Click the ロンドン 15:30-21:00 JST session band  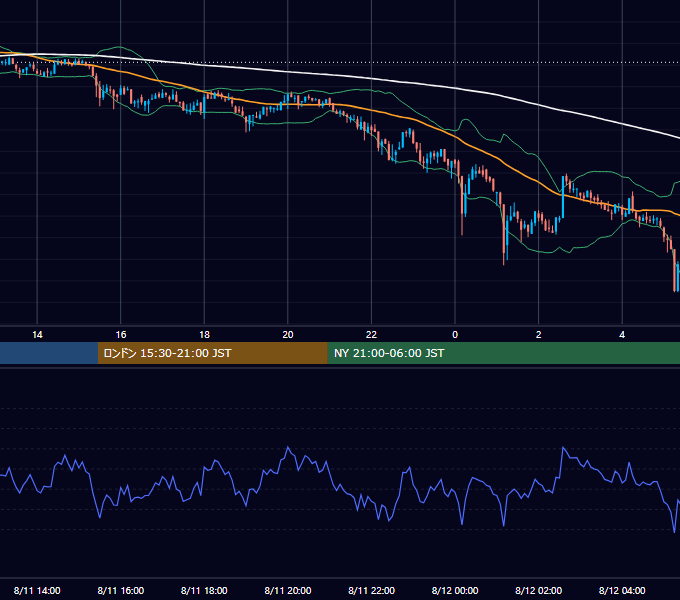212,353
